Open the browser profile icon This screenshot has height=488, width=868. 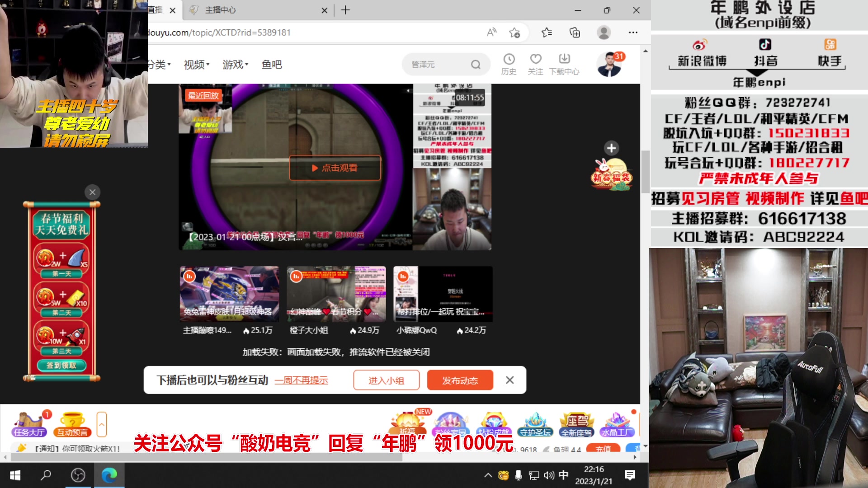(604, 33)
